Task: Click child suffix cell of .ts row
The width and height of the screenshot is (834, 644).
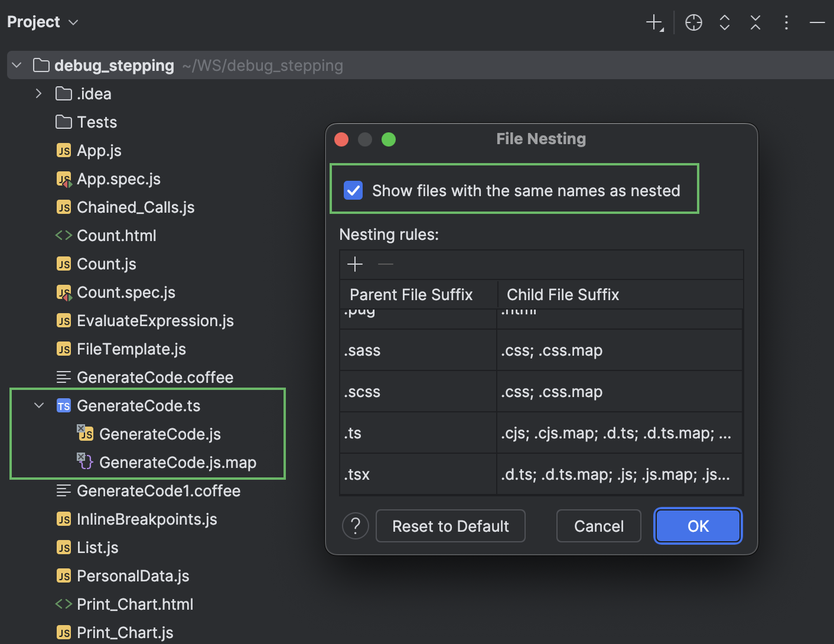Action: click(x=620, y=433)
